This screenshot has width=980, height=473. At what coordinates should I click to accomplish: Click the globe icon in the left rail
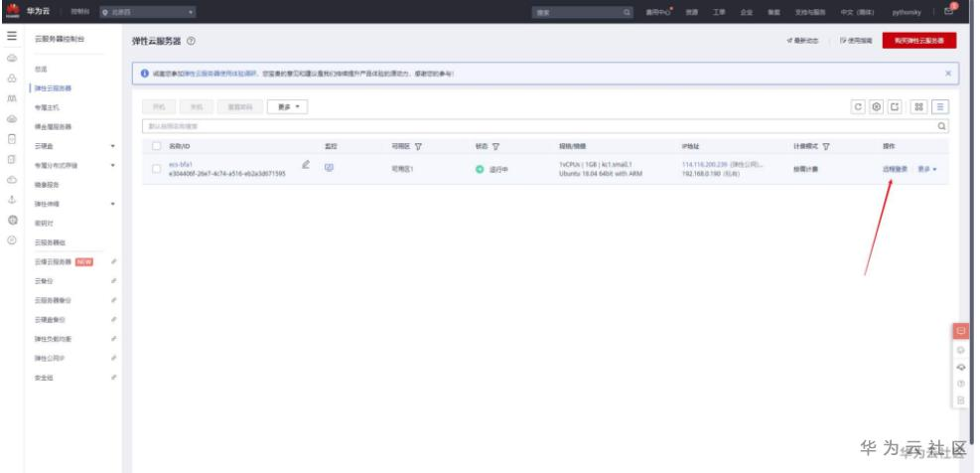(x=11, y=221)
